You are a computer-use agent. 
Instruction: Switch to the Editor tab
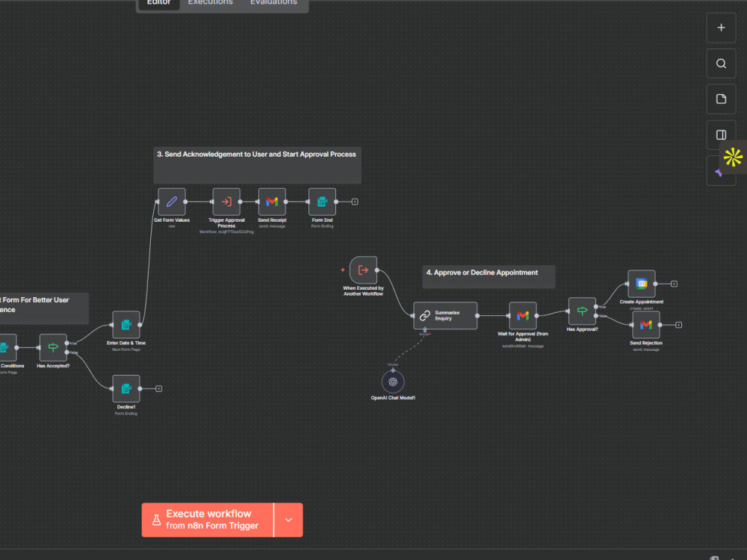[x=158, y=2]
